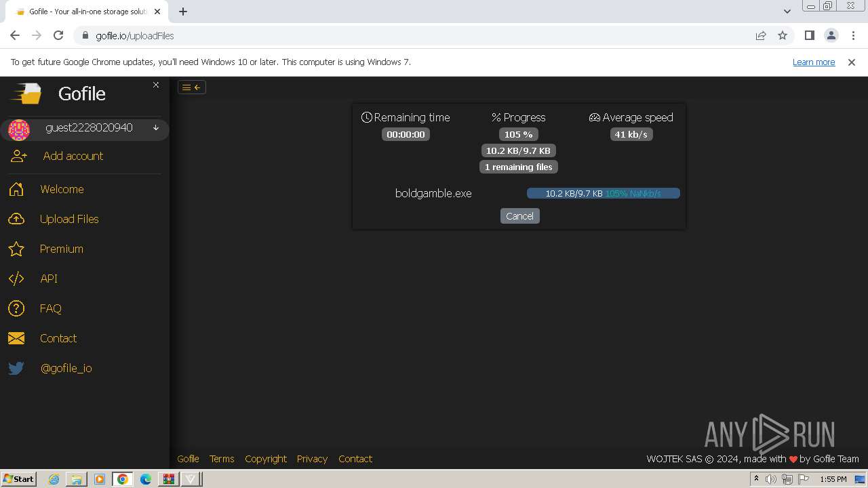
Task: Dismiss the Chrome update notification bar
Action: click(x=852, y=62)
